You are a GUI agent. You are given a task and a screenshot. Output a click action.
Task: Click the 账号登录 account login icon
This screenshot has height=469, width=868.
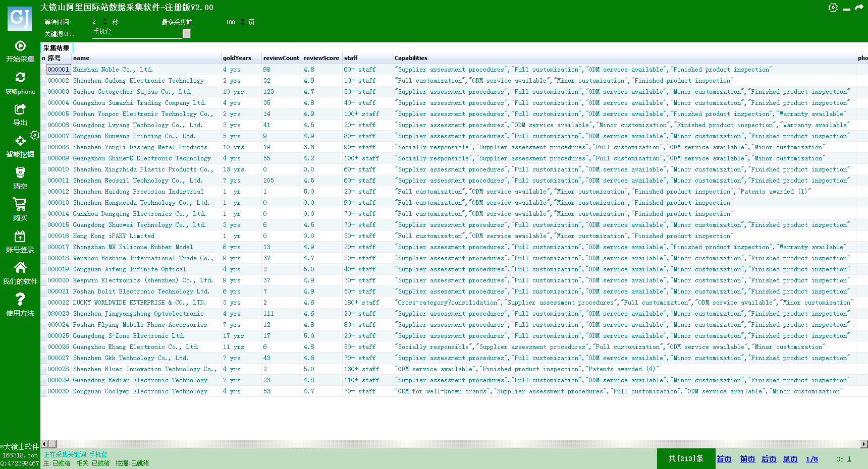click(x=20, y=237)
